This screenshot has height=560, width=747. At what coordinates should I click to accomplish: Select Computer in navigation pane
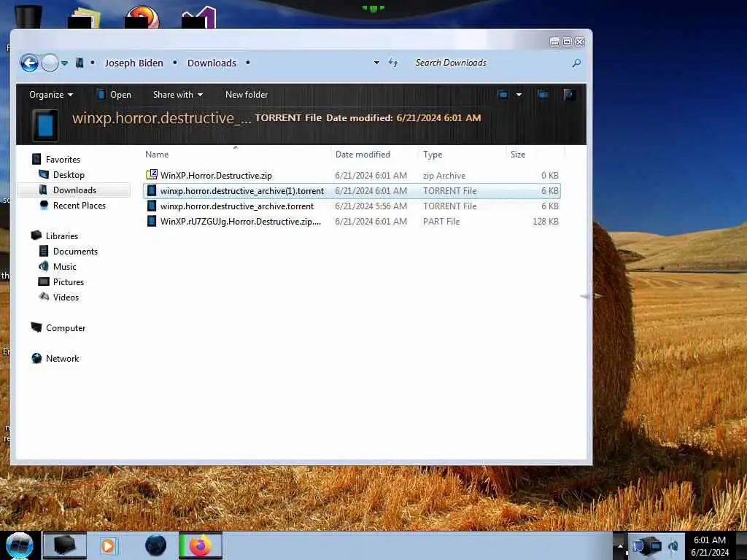coord(58,327)
